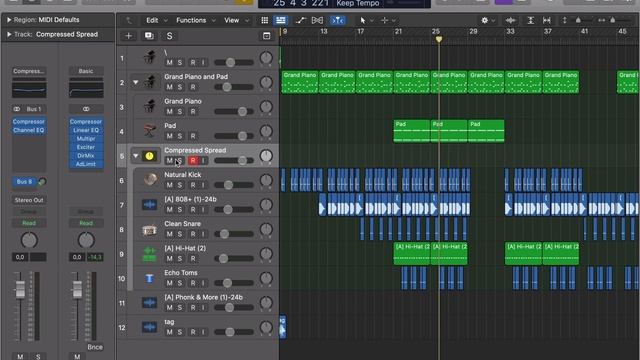Image resolution: width=640 pixels, height=360 pixels.
Task: Select the pointer tool menu
Action: pyautogui.click(x=363, y=20)
